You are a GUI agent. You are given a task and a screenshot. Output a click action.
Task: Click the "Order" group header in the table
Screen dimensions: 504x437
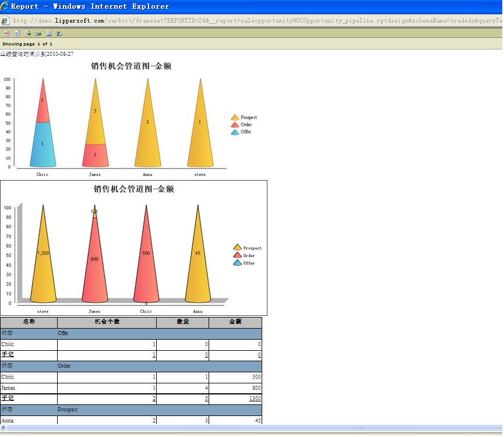coord(64,366)
